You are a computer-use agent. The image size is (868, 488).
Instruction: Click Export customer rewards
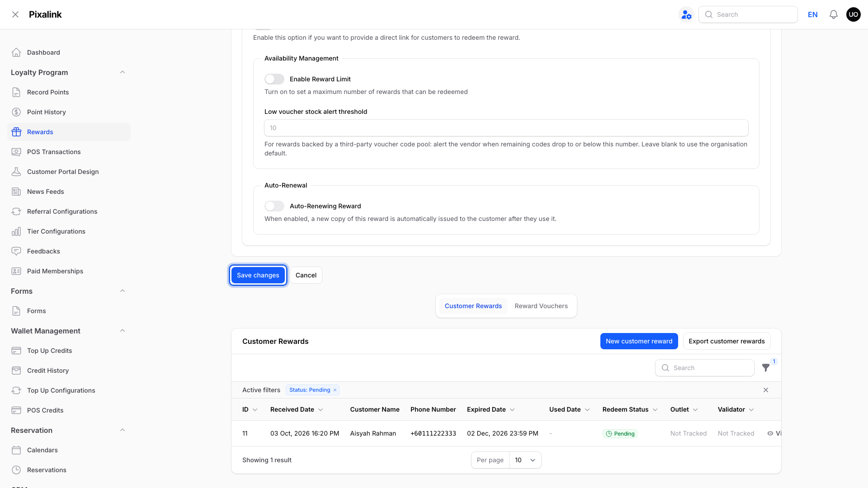point(727,341)
